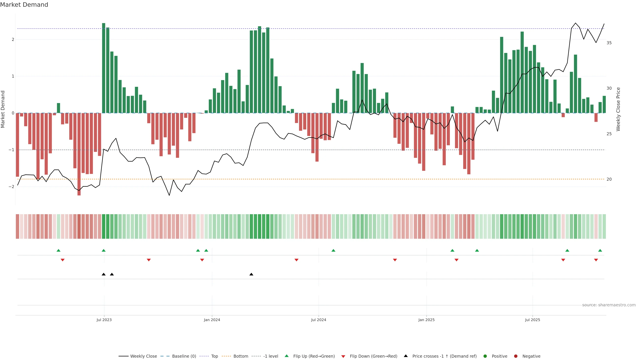Click the Weekly Close legend line icon

(123, 356)
